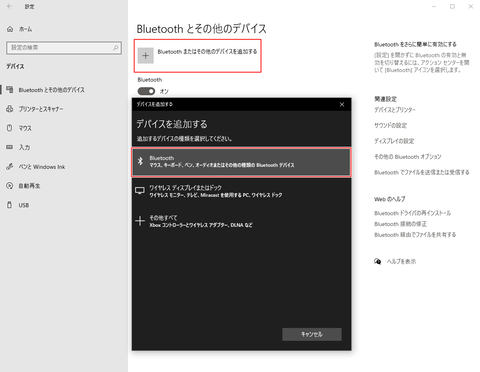
Task: Close the デバイスを追加する dialog
Action: (342, 104)
